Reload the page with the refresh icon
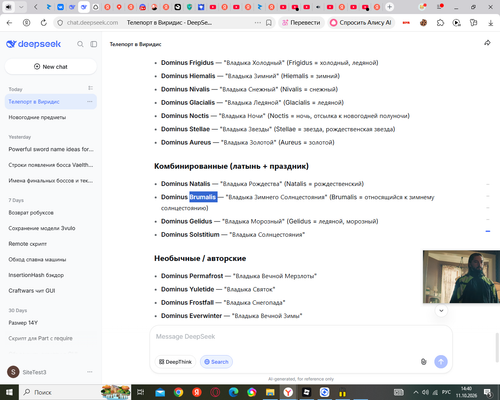This screenshot has height=400, width=500. tap(44, 23)
